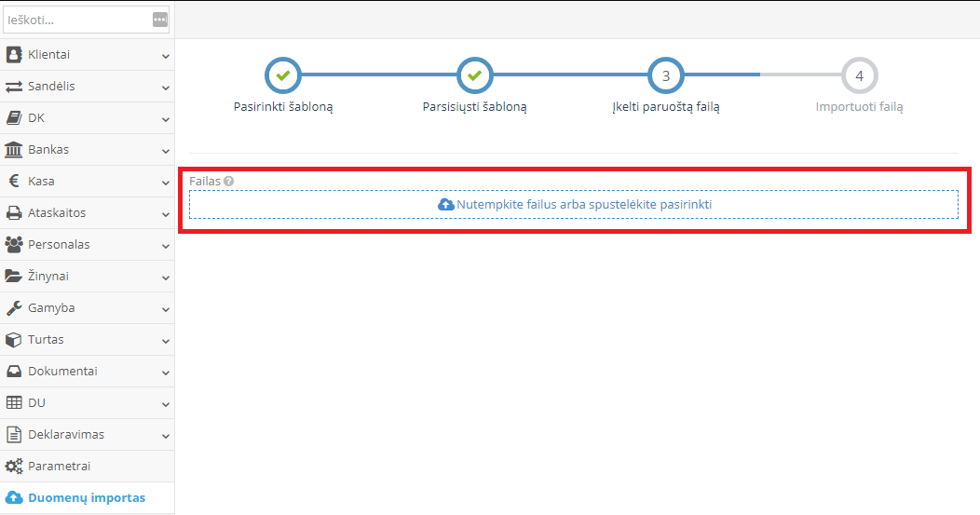Click step 4 Importuoti failą circle

[859, 75]
